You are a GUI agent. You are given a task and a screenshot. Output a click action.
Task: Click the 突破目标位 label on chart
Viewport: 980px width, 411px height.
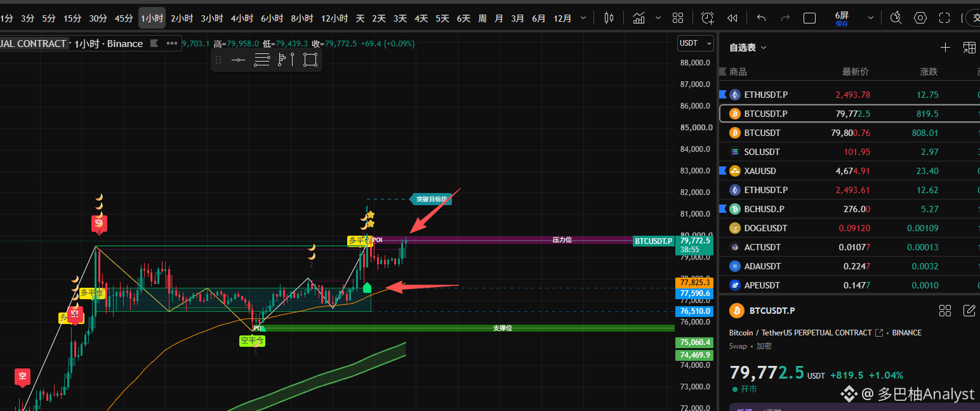[431, 199]
